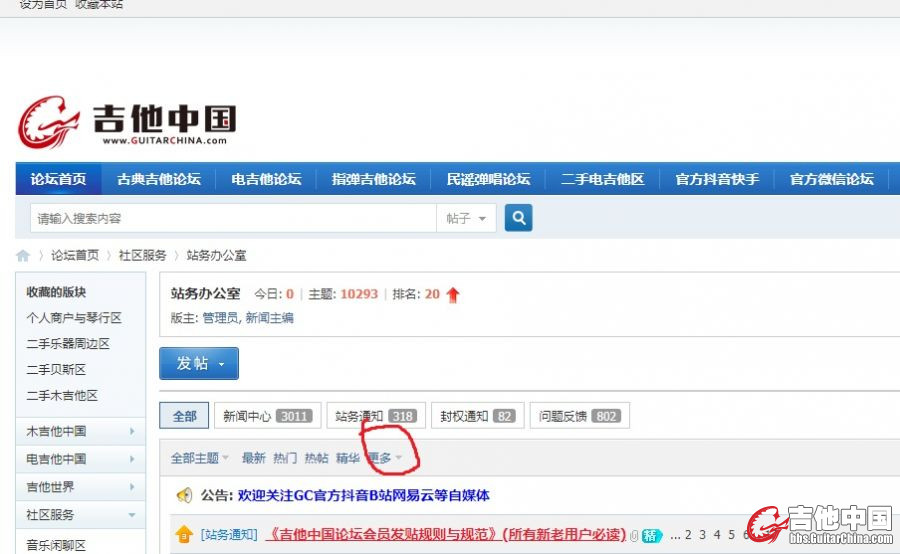The image size is (900, 554).
Task: Click the home icon in breadcrumb
Action: point(23,256)
